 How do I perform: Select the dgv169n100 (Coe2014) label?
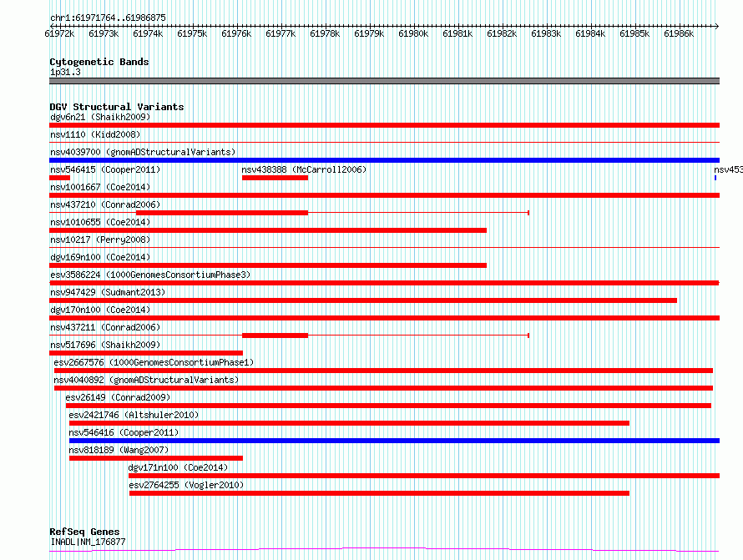click(100, 257)
